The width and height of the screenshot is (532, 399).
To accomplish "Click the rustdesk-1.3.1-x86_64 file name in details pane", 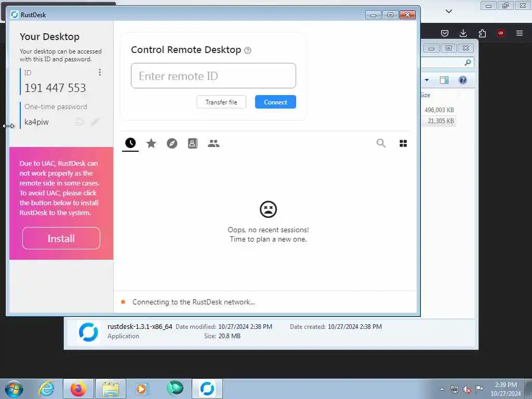I will pyautogui.click(x=140, y=327).
